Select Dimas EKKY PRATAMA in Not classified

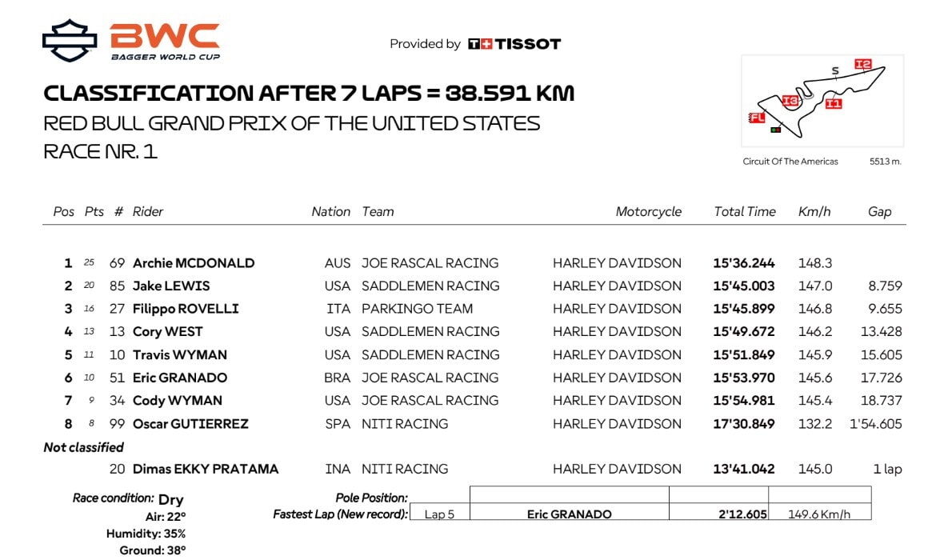point(206,469)
